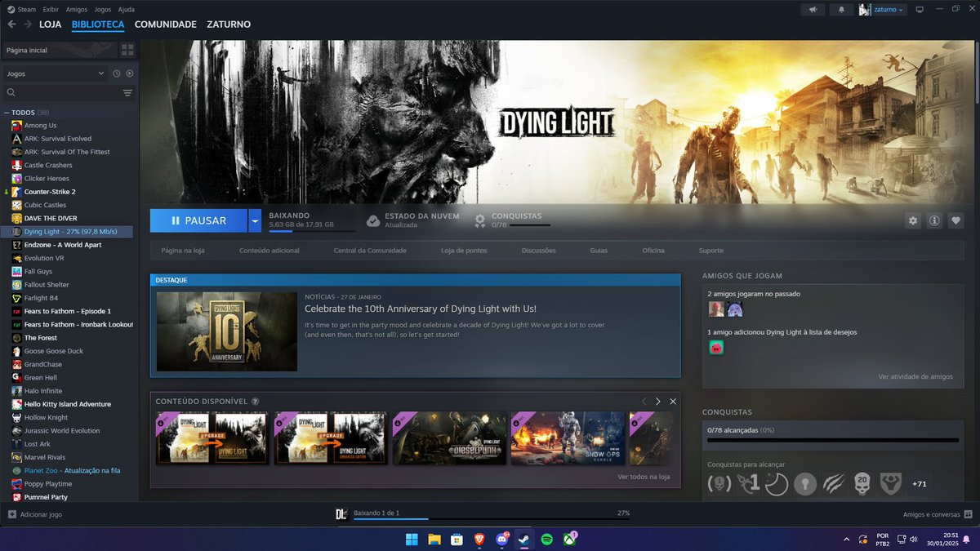The width and height of the screenshot is (980, 551).
Task: Open the +71 more achievements
Action: pos(919,484)
